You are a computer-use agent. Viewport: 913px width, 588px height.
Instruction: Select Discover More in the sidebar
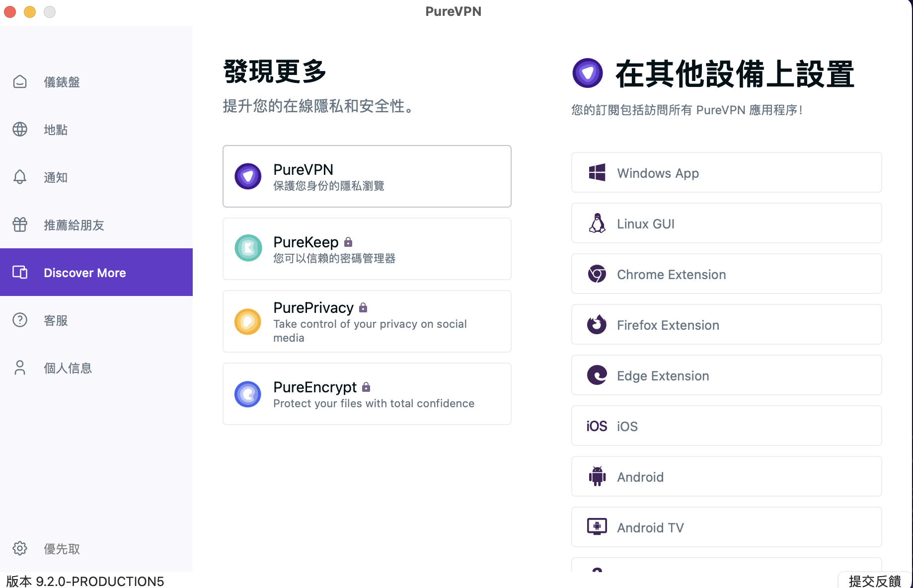click(x=96, y=272)
